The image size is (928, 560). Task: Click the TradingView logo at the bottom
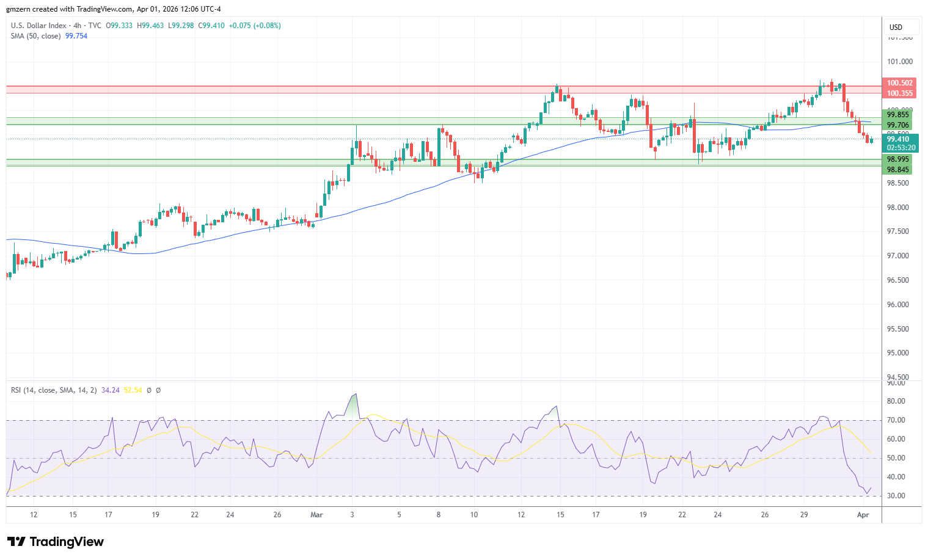tap(56, 542)
